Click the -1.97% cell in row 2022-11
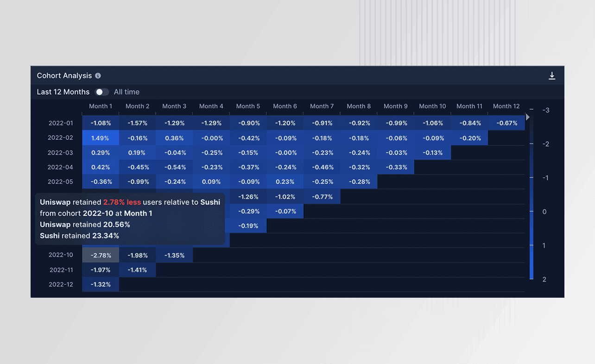The width and height of the screenshot is (595, 364). [101, 270]
